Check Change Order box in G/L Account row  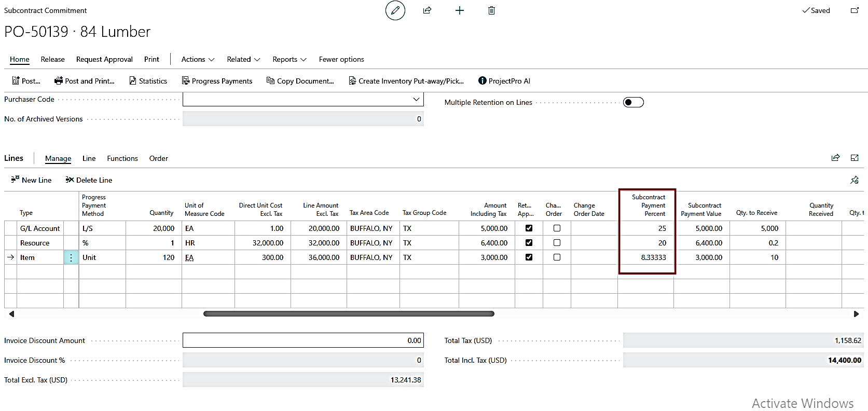click(557, 228)
